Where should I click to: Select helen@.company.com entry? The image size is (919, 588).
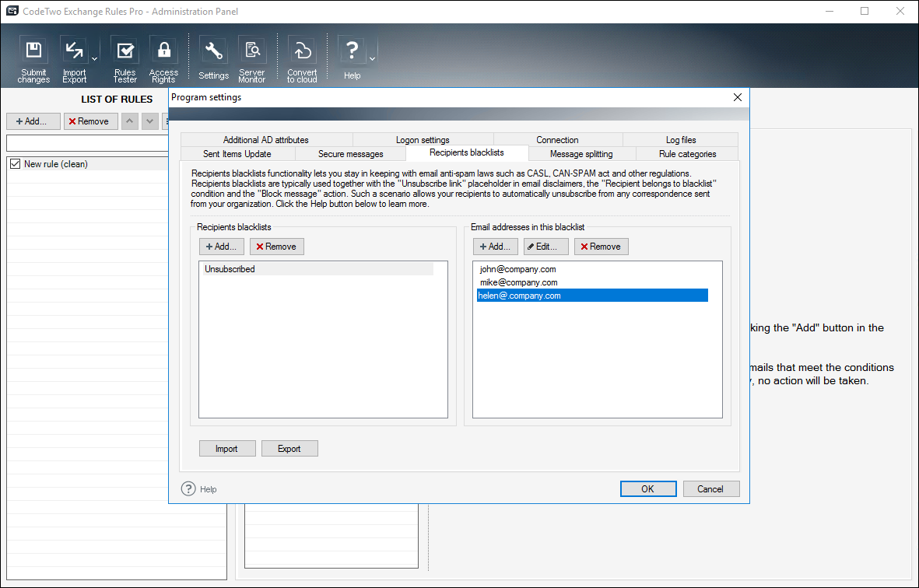click(592, 296)
